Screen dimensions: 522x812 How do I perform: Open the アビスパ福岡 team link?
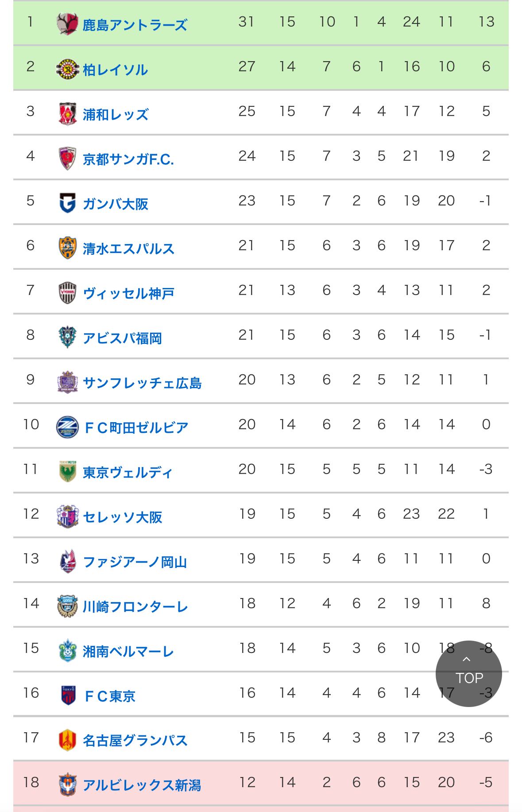pos(122,338)
